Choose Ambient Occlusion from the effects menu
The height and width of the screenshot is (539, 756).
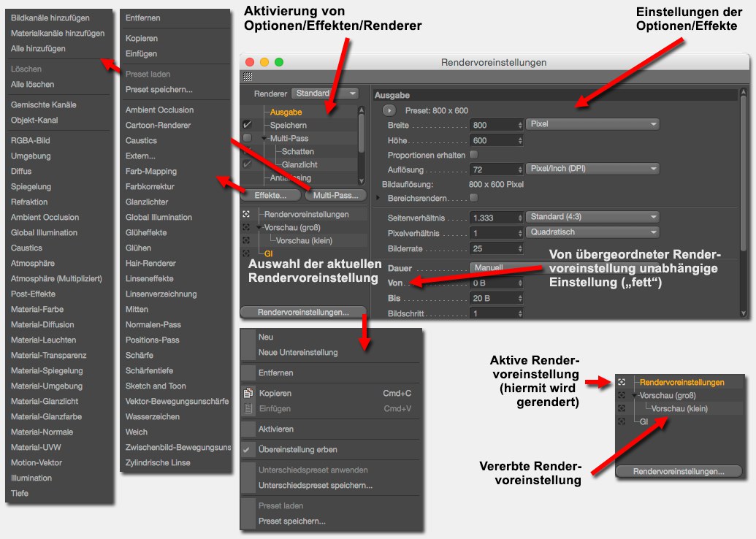tap(159, 110)
